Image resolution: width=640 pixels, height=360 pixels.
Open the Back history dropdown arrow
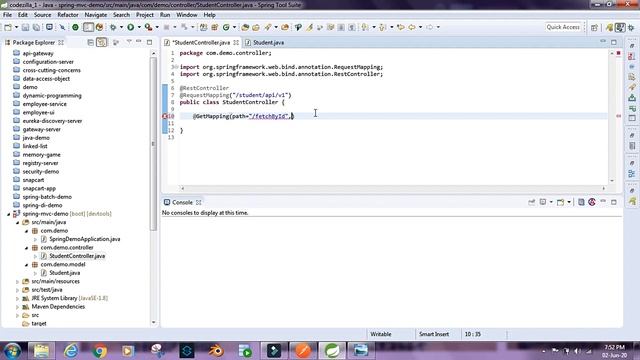(x=420, y=27)
